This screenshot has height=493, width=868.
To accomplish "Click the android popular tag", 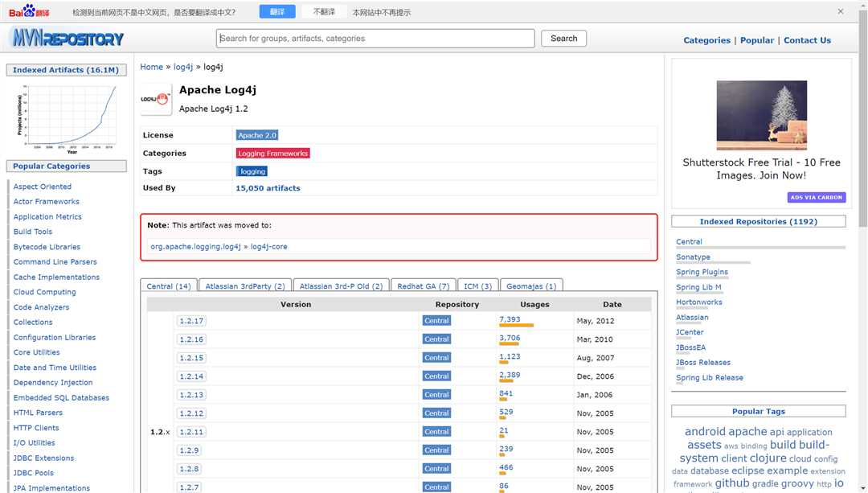I will (705, 432).
